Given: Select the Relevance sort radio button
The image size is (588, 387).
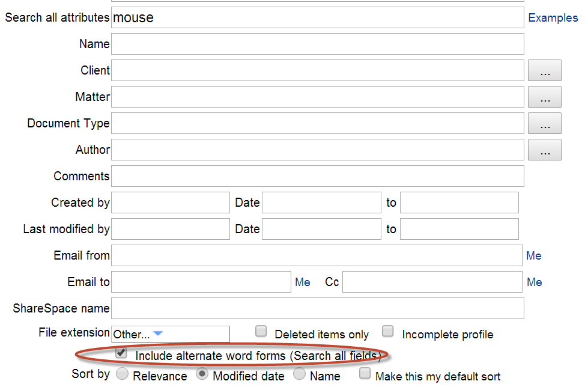Looking at the screenshot, I should tap(123, 374).
